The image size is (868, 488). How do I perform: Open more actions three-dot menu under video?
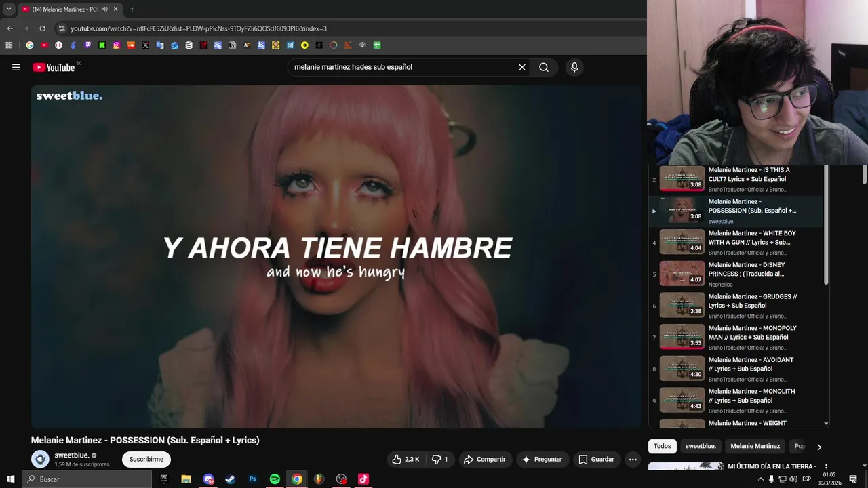pos(633,459)
